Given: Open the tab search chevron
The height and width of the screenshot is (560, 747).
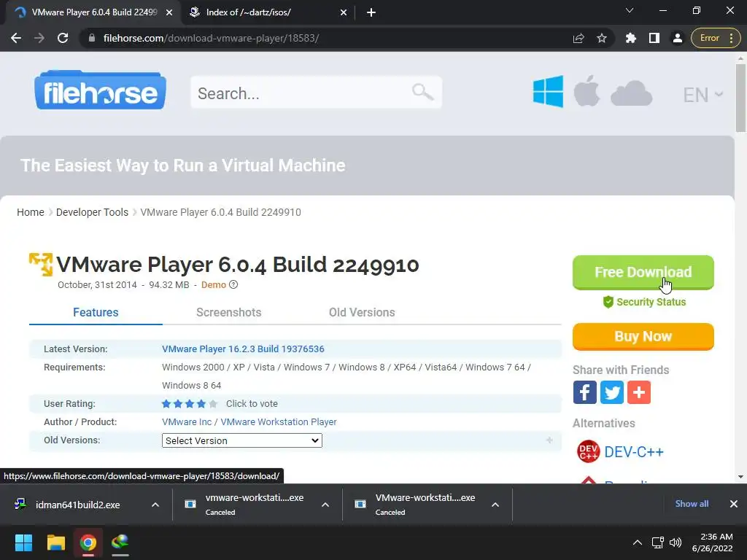Looking at the screenshot, I should point(630,10).
